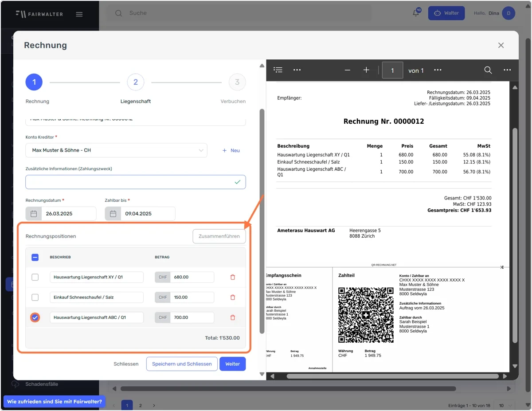Open the more options next to the PDF contents icon
Viewport: 532px width, 411px height.
tap(297, 70)
